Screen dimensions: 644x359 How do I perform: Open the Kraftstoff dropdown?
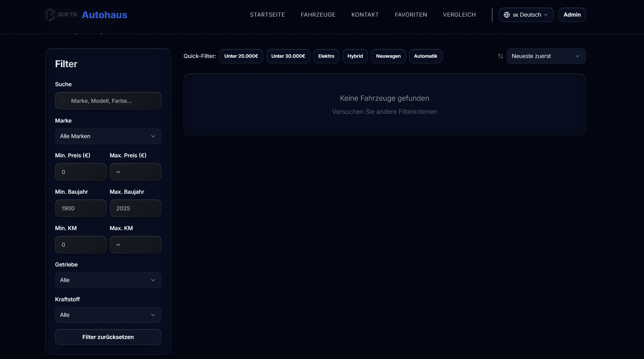tap(108, 315)
